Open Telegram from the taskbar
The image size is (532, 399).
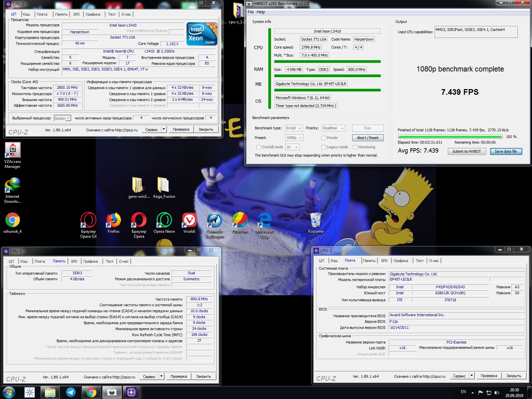[x=70, y=393]
